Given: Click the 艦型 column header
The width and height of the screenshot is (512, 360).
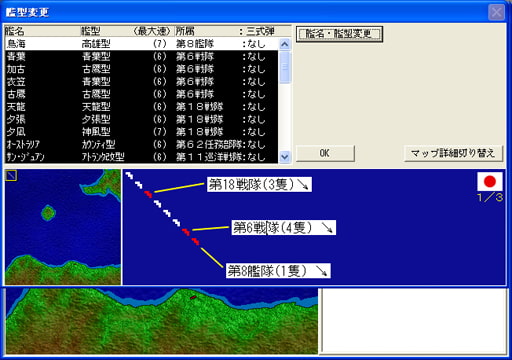Looking at the screenshot, I should [90, 31].
